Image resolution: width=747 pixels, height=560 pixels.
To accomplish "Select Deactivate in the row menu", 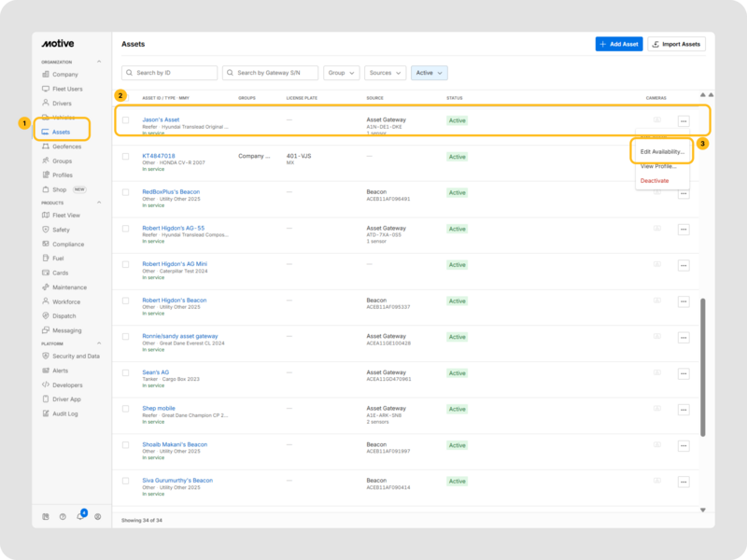I will click(x=654, y=179).
